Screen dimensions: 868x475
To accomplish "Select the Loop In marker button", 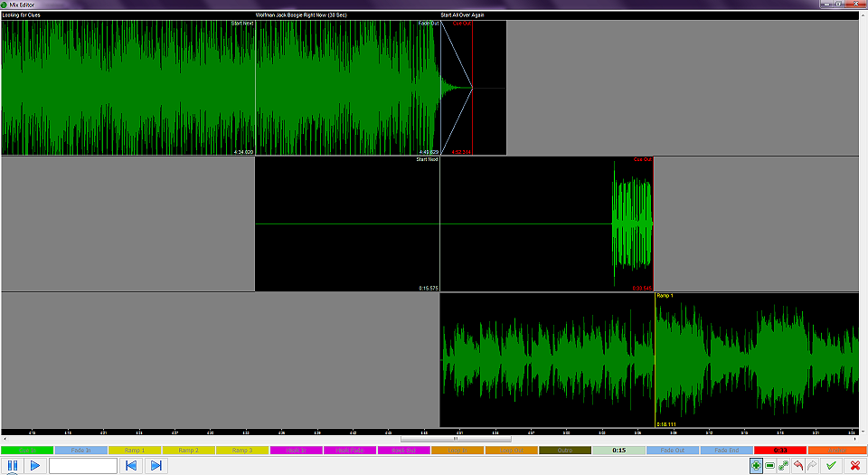I will [458, 450].
